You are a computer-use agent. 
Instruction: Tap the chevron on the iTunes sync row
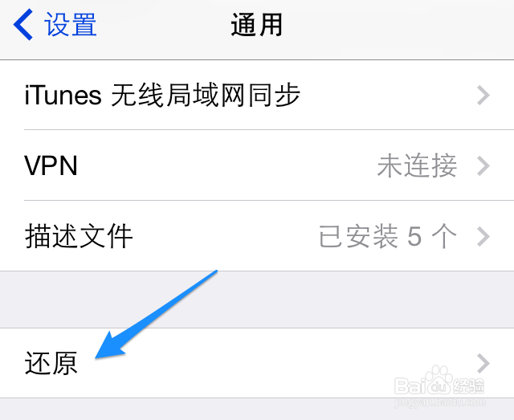point(483,95)
